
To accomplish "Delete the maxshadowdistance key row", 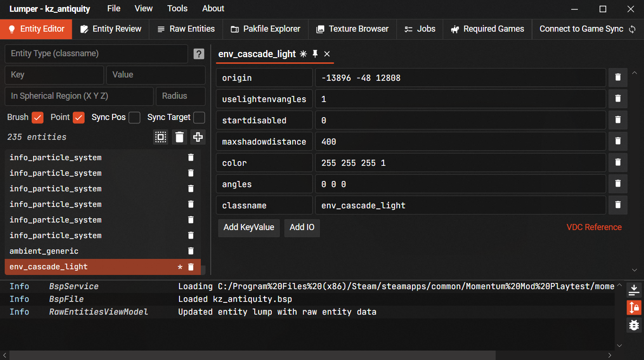I will click(618, 141).
